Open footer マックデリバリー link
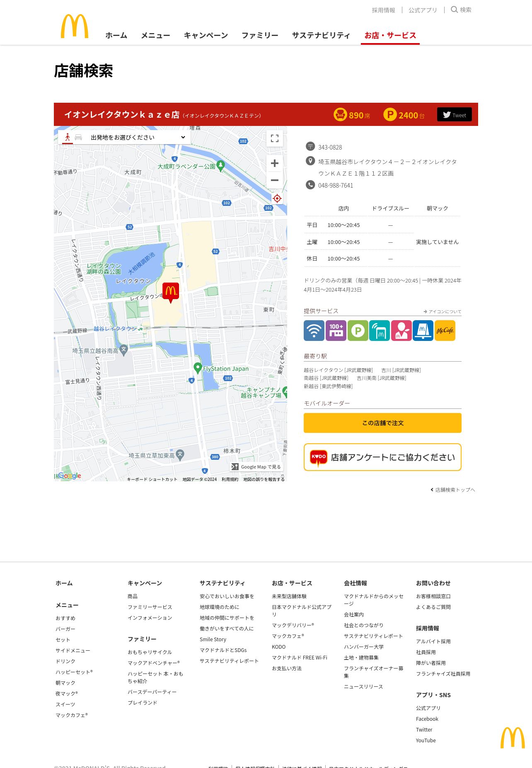The image size is (532, 768). coord(293,625)
